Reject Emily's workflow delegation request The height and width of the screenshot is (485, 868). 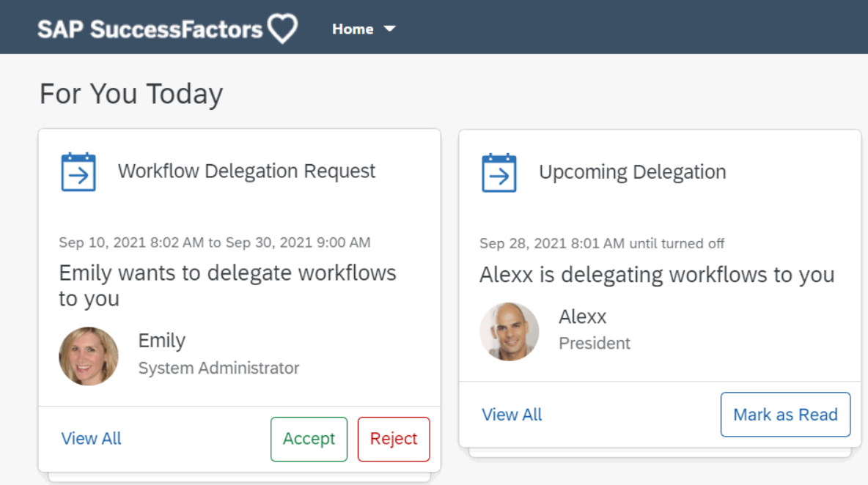click(394, 439)
